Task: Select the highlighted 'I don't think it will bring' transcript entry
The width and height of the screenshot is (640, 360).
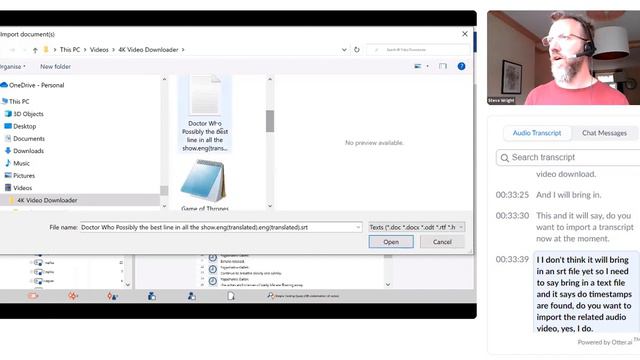Action: point(585,293)
